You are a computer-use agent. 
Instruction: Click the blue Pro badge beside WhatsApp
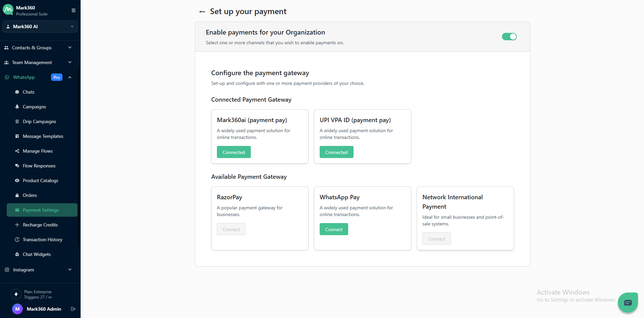tap(57, 77)
